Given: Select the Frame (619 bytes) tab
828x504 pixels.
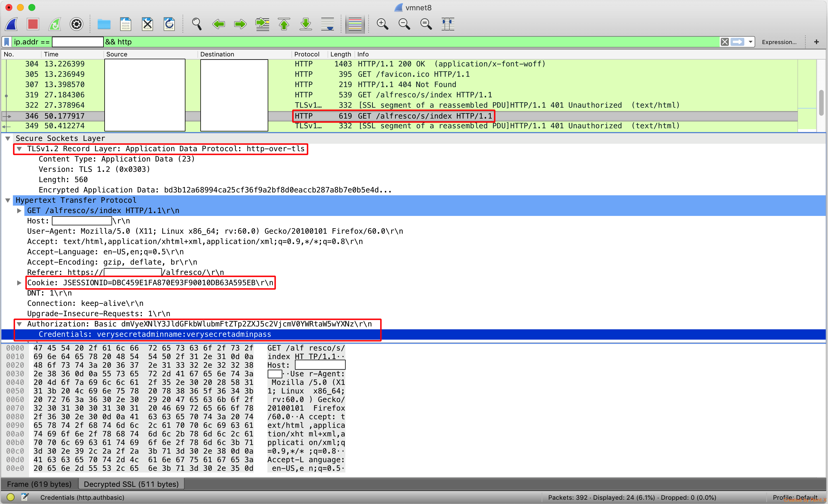Looking at the screenshot, I should click(39, 484).
